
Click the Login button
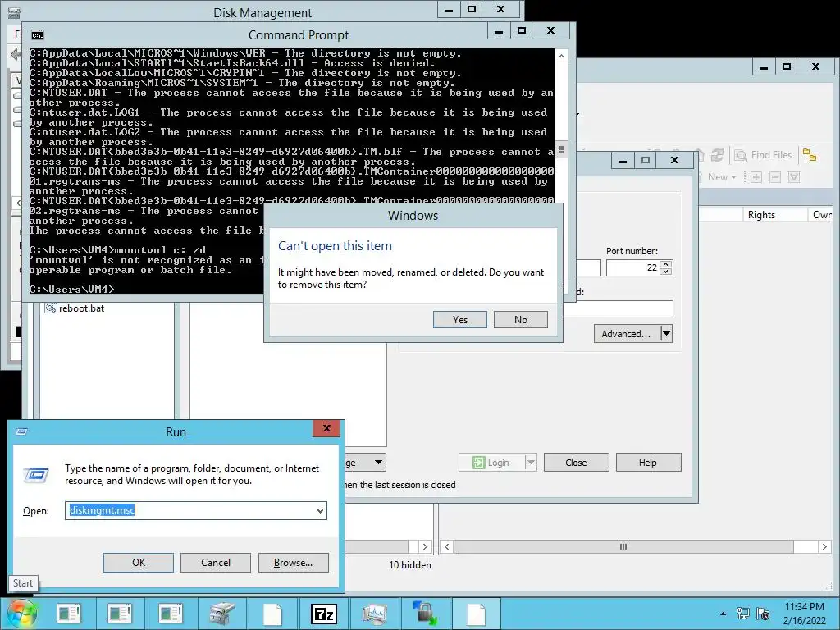(x=491, y=463)
